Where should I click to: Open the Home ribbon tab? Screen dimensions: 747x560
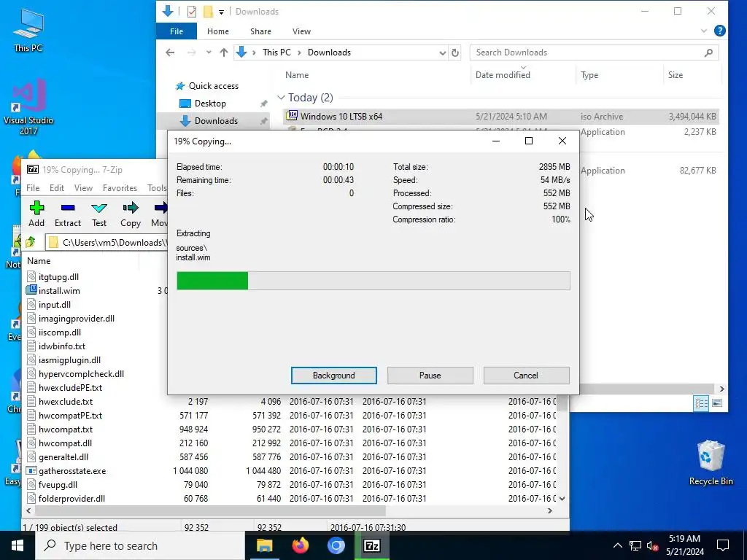pyautogui.click(x=217, y=31)
